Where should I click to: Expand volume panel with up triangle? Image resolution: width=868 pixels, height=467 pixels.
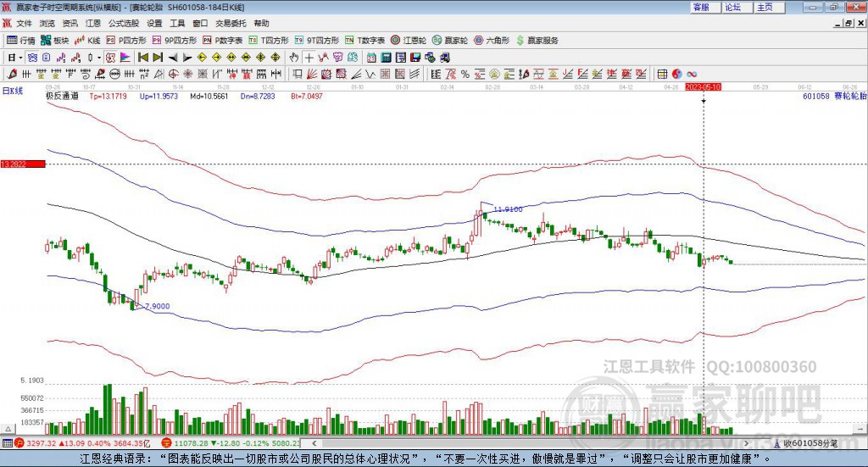point(8,429)
